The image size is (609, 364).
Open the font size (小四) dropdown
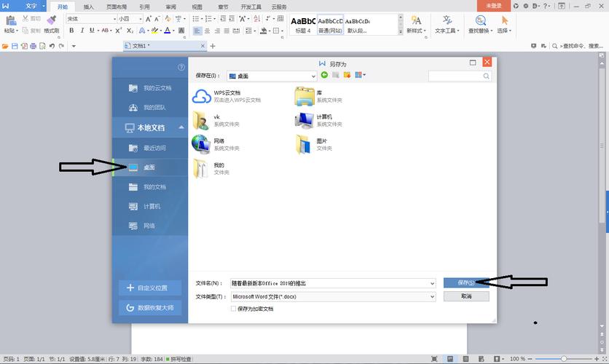140,19
